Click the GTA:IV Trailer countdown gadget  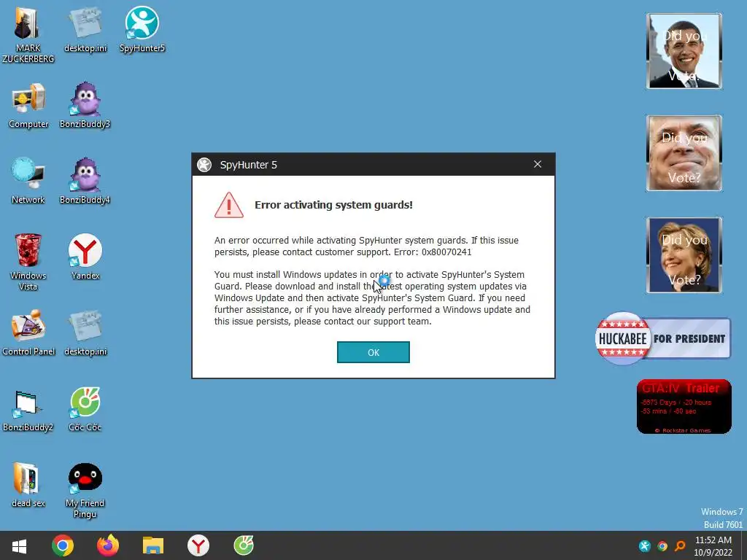coord(684,407)
